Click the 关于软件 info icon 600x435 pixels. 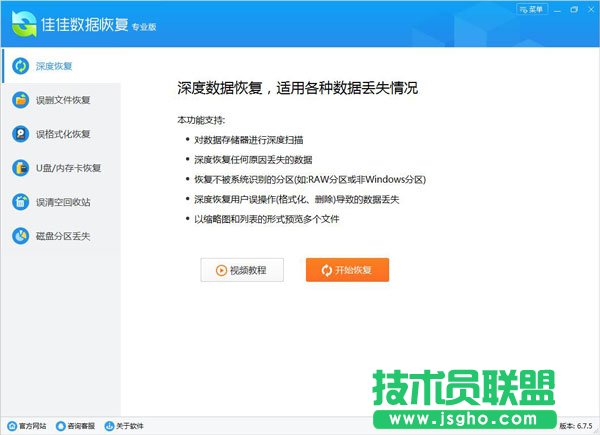(x=109, y=426)
